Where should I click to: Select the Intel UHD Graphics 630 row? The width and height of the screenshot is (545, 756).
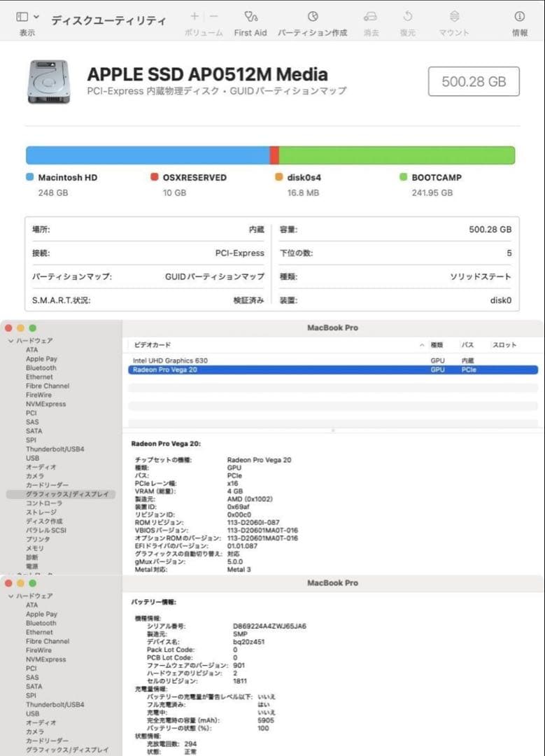pos(333,360)
